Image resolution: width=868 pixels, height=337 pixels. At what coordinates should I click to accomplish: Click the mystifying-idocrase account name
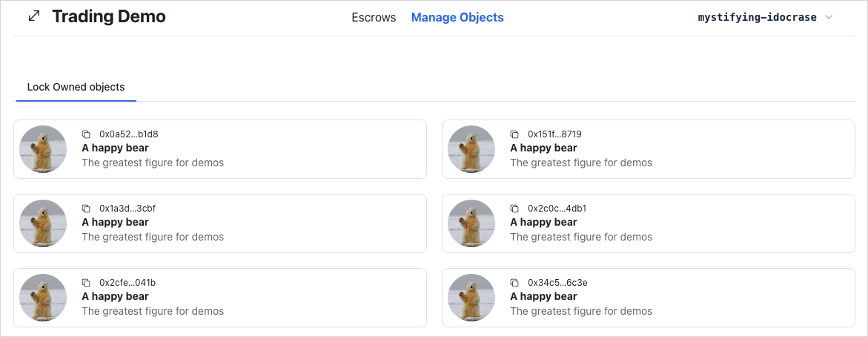[x=757, y=17]
